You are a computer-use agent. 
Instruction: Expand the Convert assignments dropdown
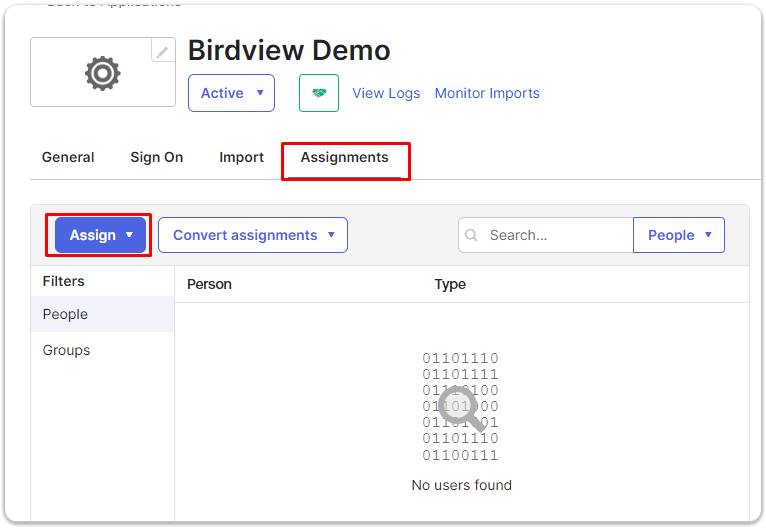(253, 235)
